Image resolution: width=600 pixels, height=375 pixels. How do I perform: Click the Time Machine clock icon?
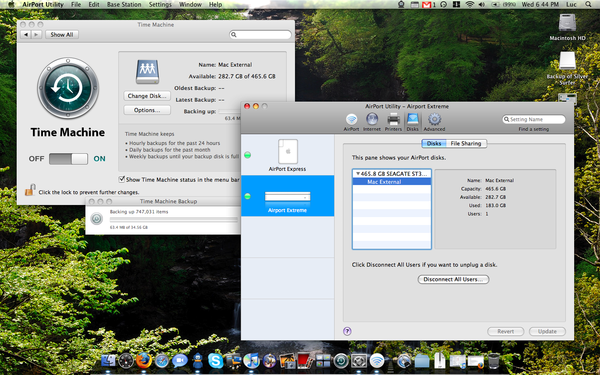coord(68,88)
